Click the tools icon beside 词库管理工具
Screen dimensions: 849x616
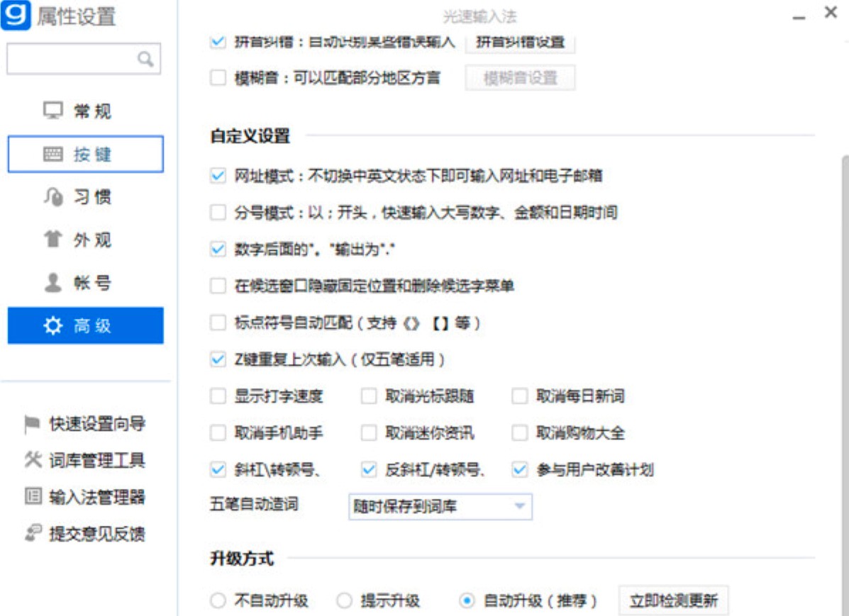point(33,459)
